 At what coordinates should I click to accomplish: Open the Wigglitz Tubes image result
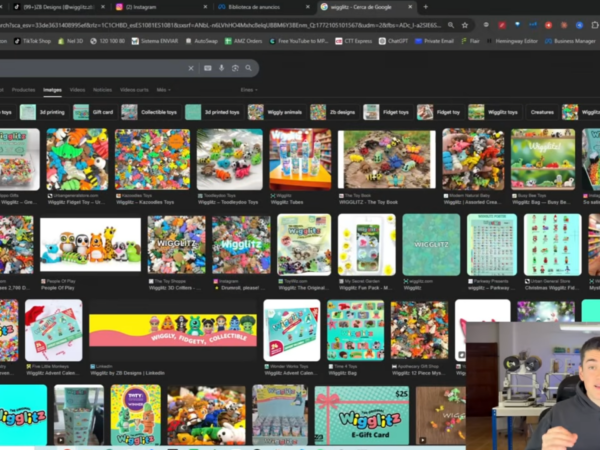point(300,159)
